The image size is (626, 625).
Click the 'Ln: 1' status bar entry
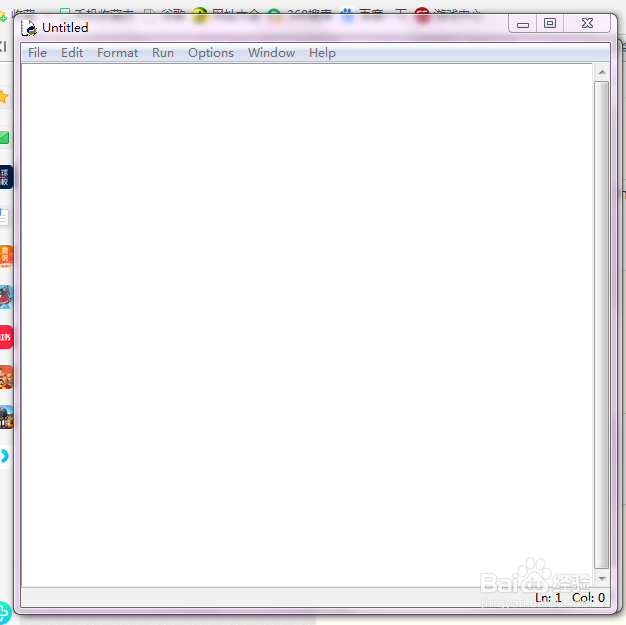tap(548, 597)
